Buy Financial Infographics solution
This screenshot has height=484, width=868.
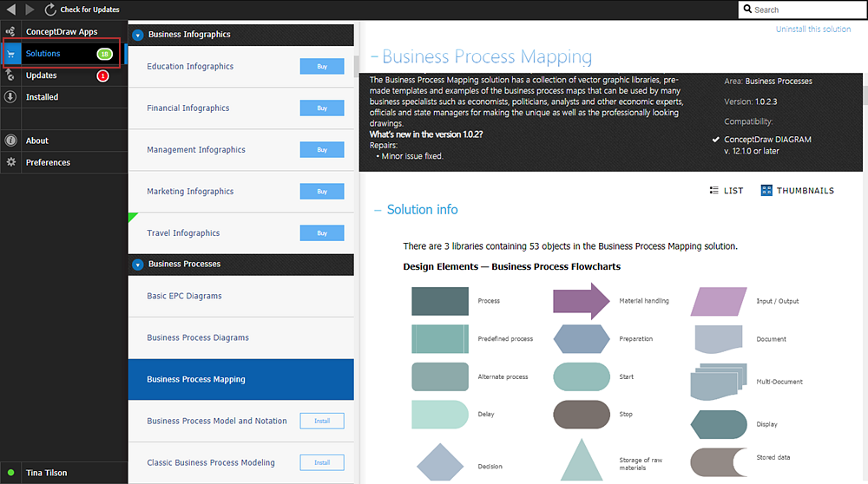(x=322, y=108)
